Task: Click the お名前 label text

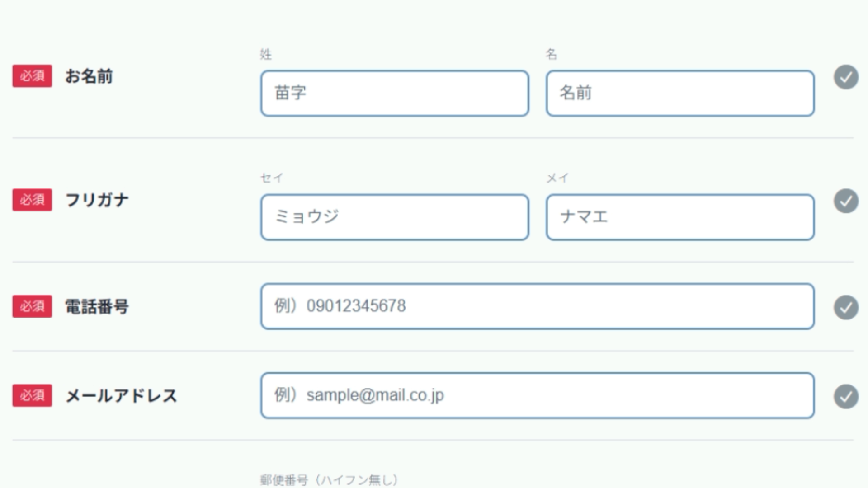Action: pyautogui.click(x=89, y=76)
